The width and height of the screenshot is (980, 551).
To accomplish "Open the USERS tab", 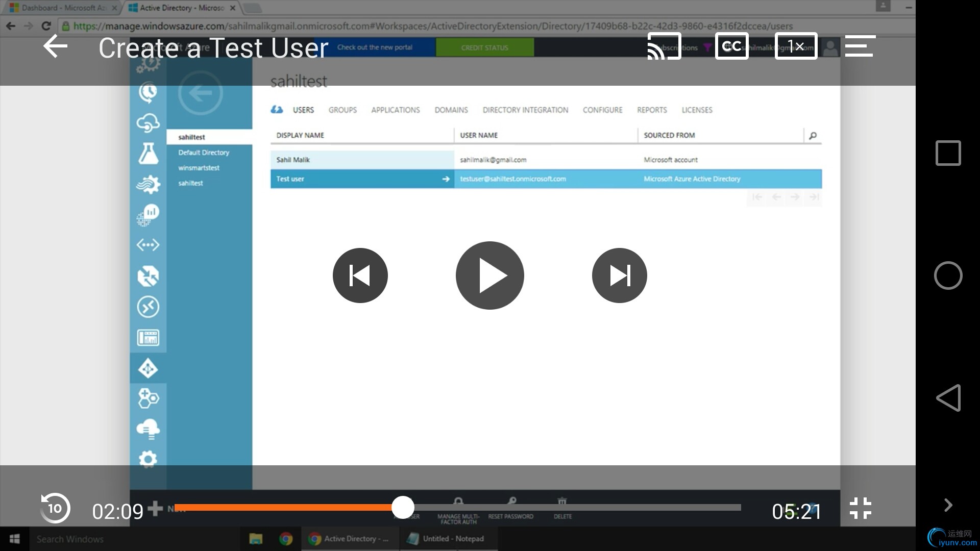I will coord(303,110).
